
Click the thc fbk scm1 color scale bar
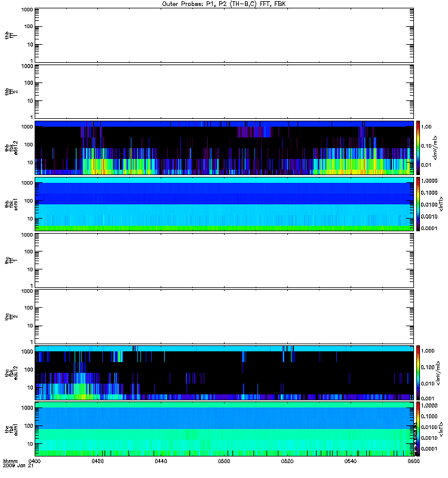418,429
